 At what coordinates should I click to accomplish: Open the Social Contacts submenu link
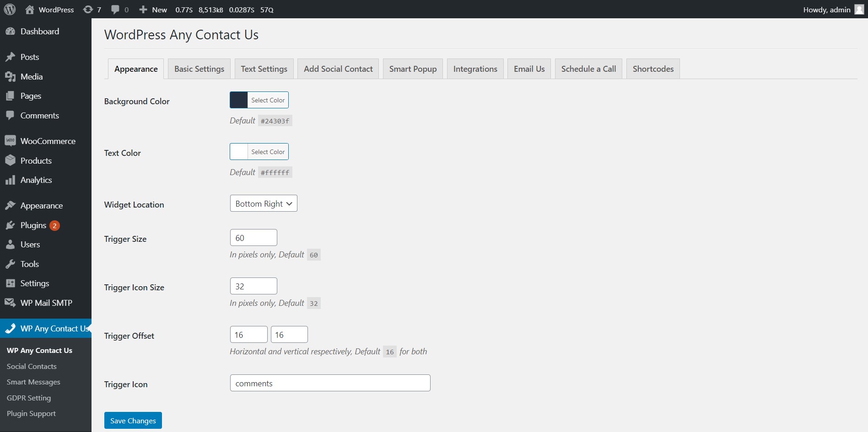32,367
